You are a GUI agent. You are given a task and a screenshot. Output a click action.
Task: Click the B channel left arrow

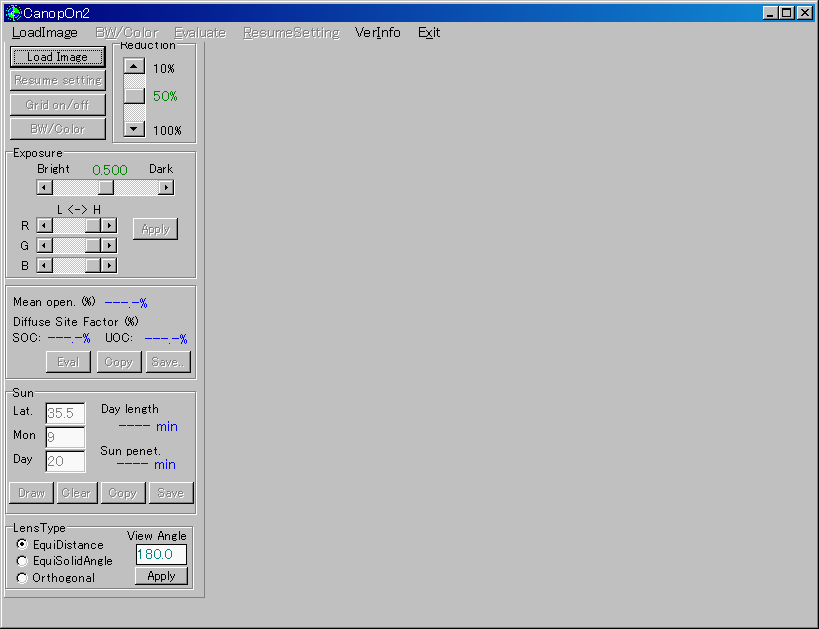pyautogui.click(x=44, y=265)
